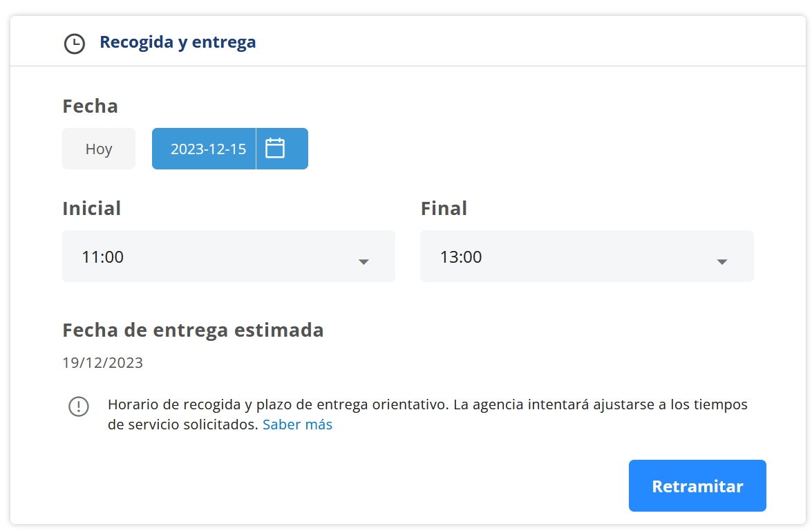Select the 2023-12-15 date button
The image size is (812, 531).
point(204,148)
